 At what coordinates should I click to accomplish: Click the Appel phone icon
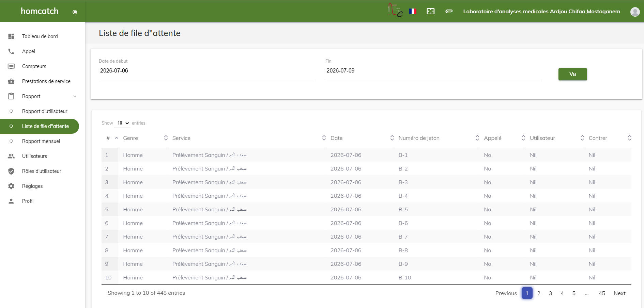click(11, 51)
